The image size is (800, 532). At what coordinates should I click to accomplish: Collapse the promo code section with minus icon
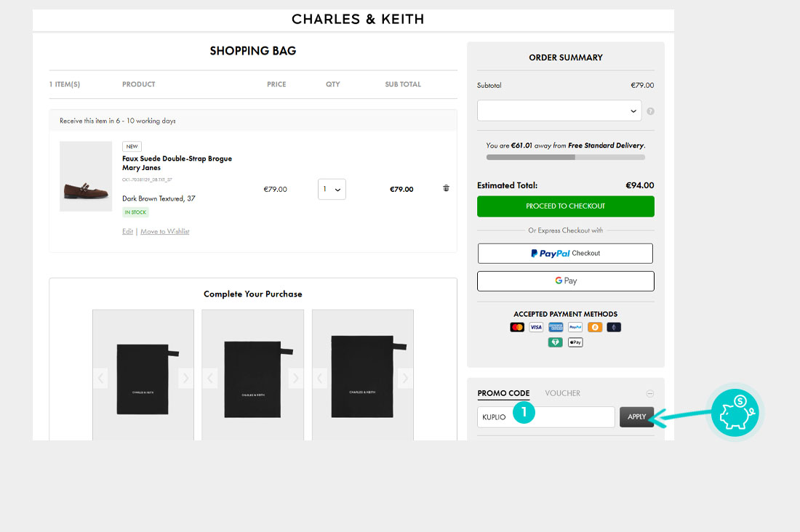(x=650, y=394)
